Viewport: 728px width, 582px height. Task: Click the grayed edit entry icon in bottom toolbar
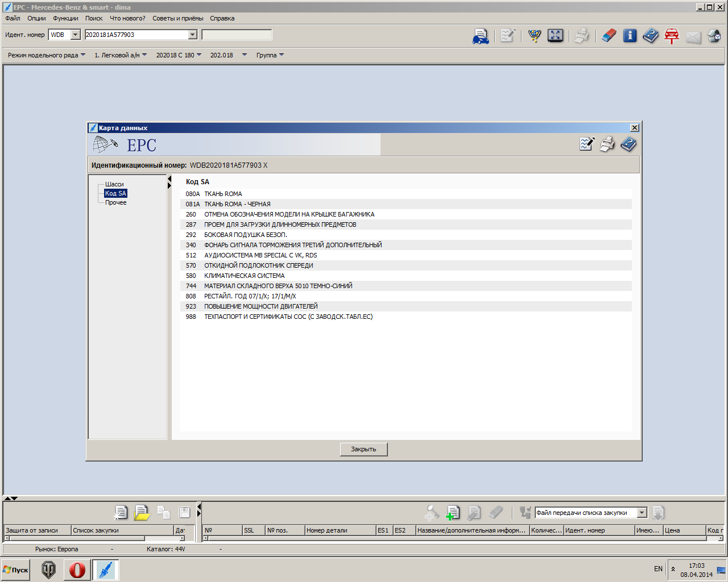click(x=474, y=513)
